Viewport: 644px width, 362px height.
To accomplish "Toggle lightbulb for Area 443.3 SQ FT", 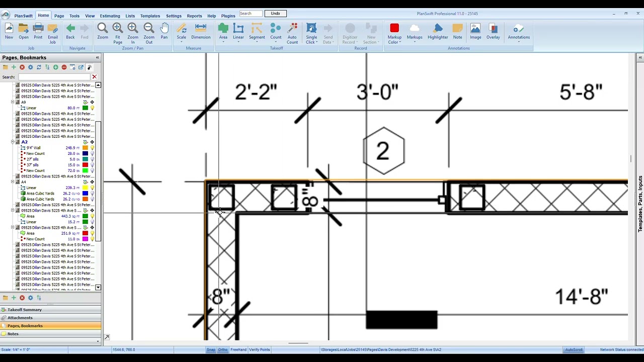I will [x=92, y=216].
